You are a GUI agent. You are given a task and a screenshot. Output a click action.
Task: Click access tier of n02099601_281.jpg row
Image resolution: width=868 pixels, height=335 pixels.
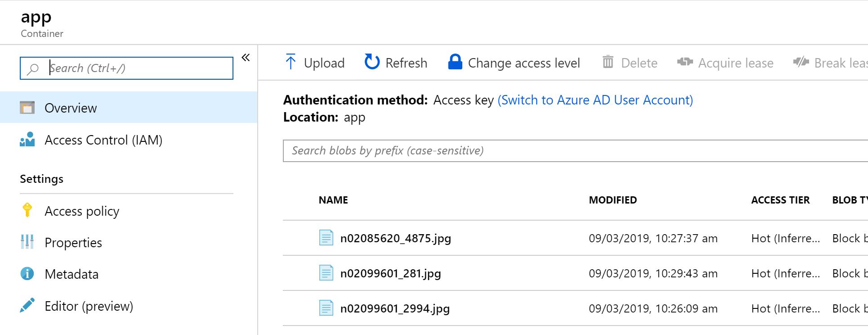click(786, 273)
